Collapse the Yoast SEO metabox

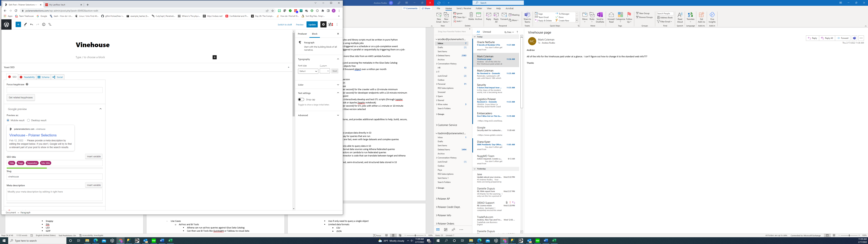pyautogui.click(x=288, y=67)
